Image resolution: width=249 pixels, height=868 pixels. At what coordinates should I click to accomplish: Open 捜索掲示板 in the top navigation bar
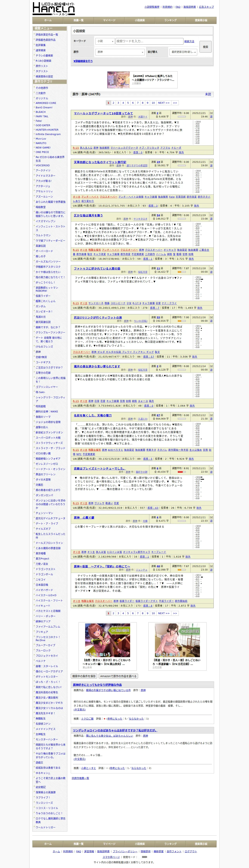(201, 20)
